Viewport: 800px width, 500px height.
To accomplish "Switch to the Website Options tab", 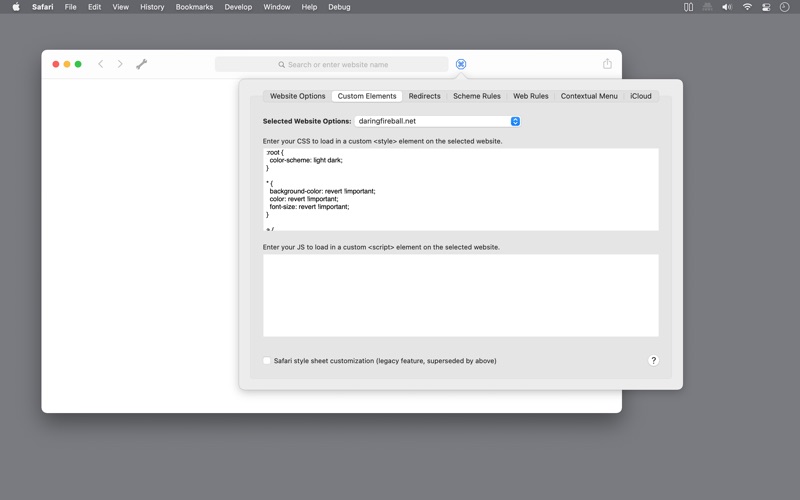I will [x=297, y=96].
